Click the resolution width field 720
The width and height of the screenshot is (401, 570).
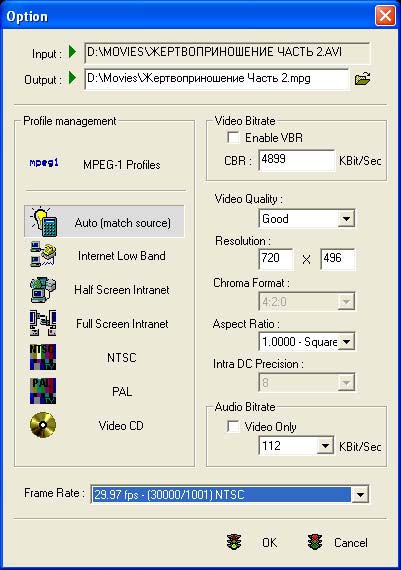(x=276, y=259)
